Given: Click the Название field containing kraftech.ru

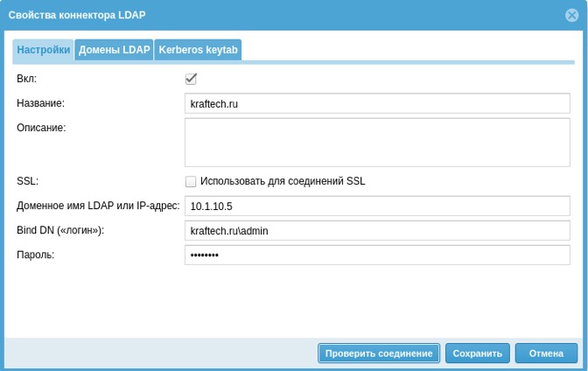Looking at the screenshot, I should [x=377, y=103].
